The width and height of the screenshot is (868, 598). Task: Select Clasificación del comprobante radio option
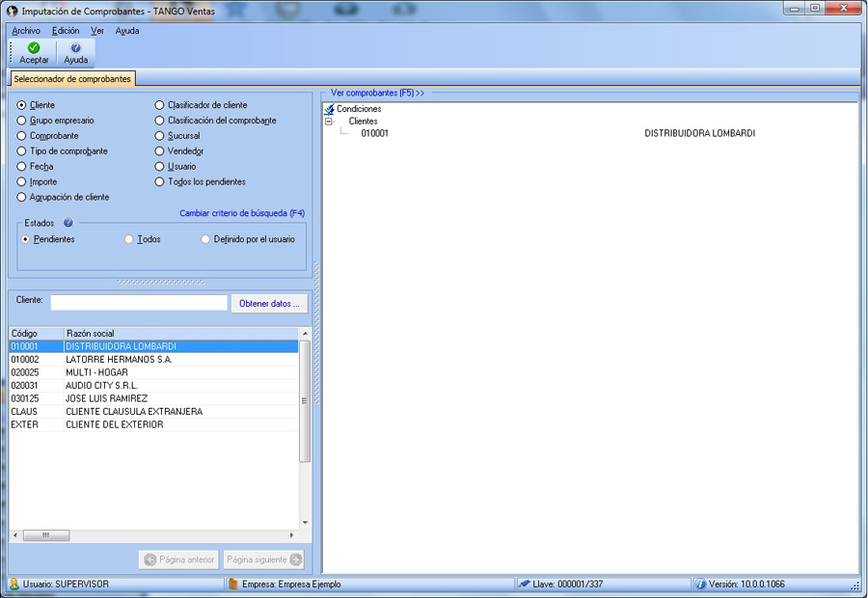point(159,121)
